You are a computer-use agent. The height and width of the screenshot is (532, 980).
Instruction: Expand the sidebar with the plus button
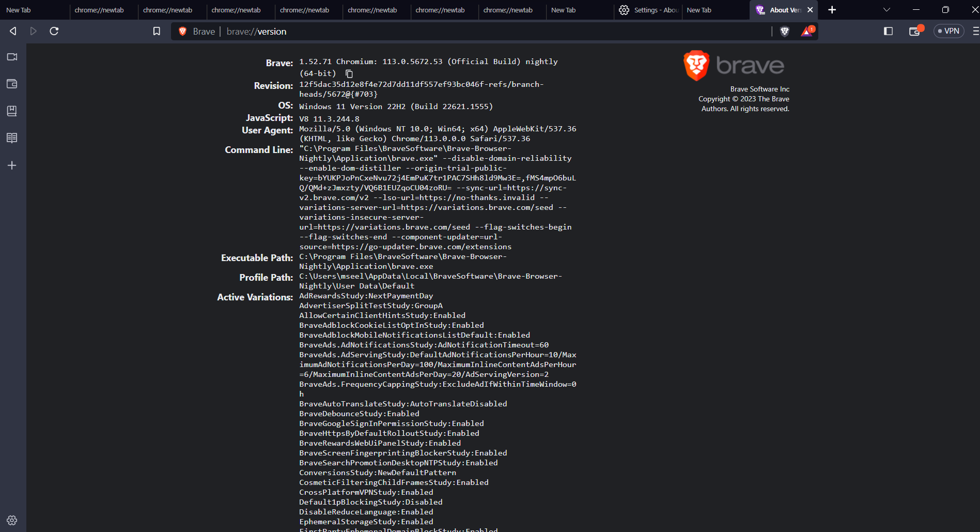coord(12,165)
